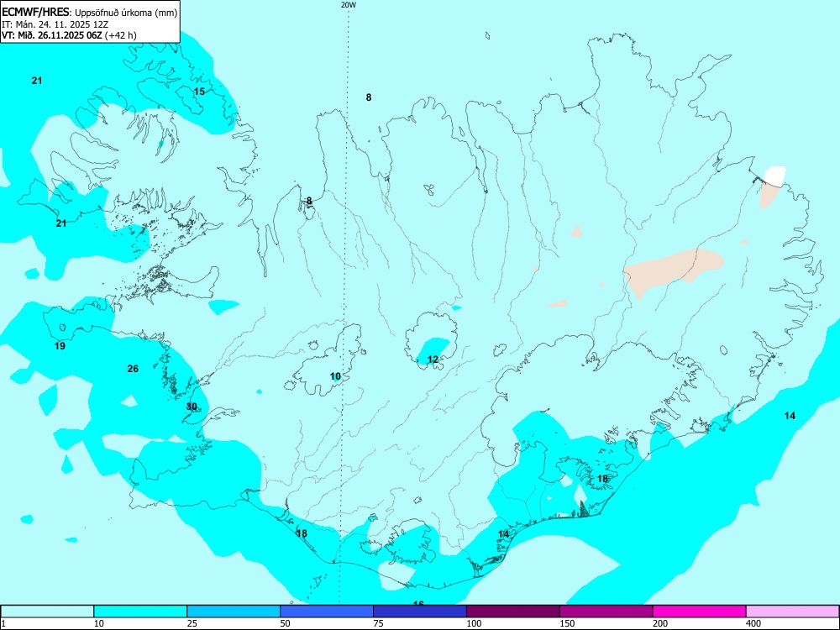Image resolution: width=840 pixels, height=630 pixels.
Task: Select the sky blue 25–50 mm legend swatch
Action: pos(234,612)
